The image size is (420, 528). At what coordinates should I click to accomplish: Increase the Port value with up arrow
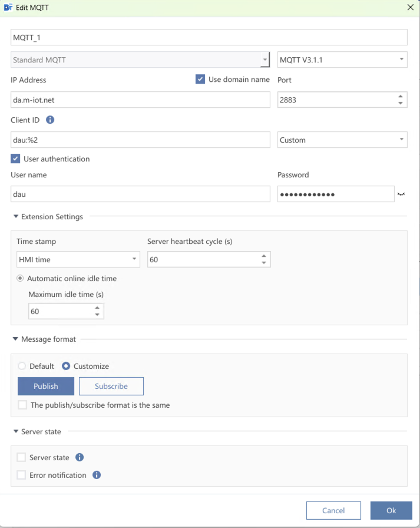tap(401, 97)
